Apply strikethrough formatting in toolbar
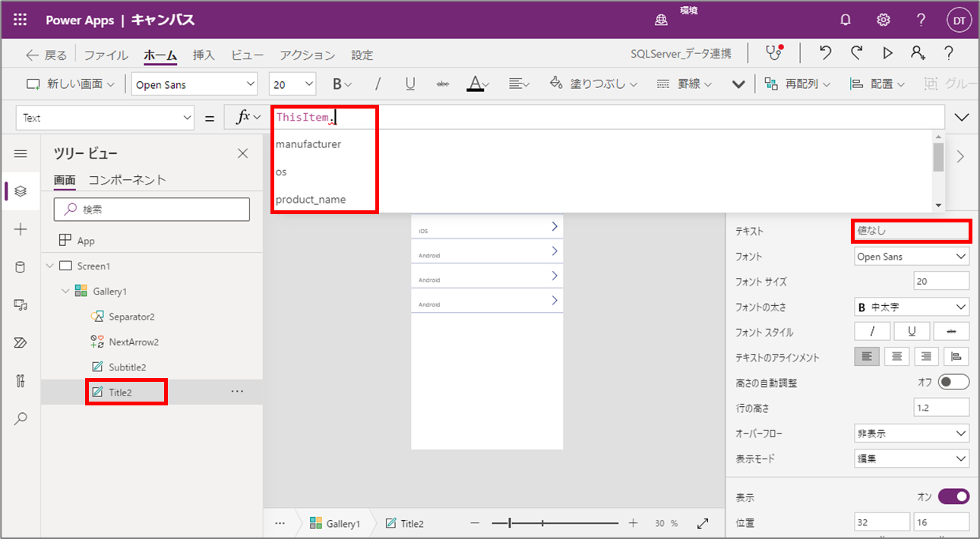 [x=443, y=84]
